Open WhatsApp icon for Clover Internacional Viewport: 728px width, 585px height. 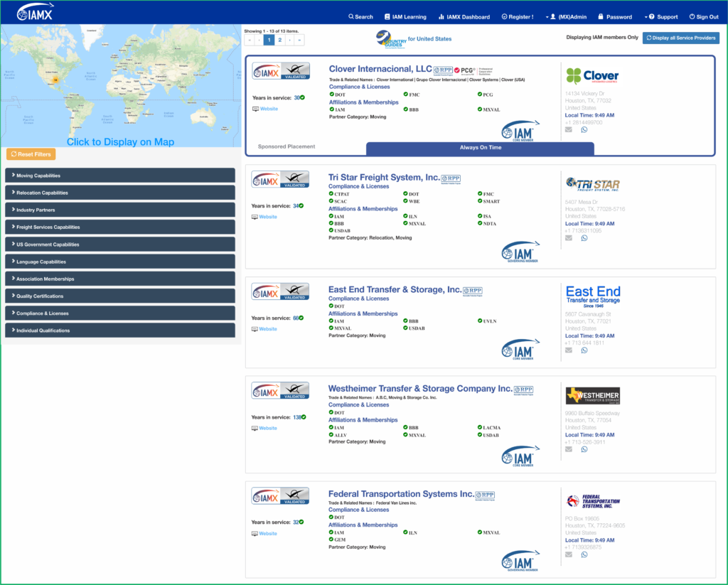click(584, 130)
